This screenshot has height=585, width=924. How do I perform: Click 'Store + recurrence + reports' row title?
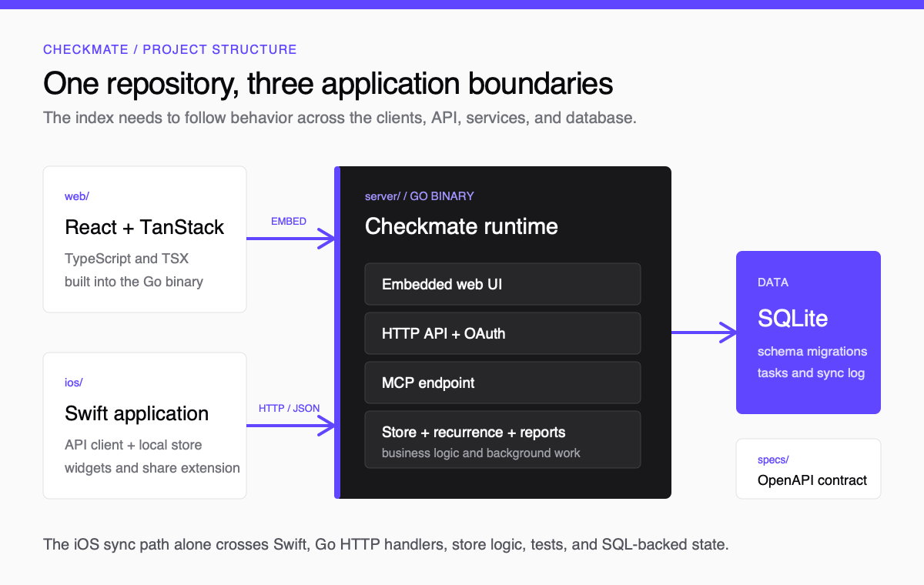coord(474,432)
